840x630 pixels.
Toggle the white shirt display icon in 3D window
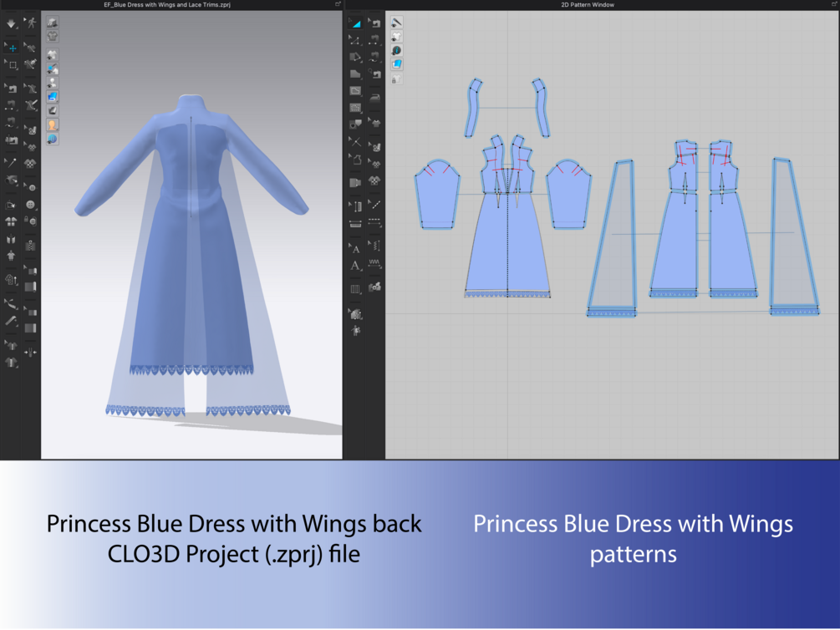click(x=52, y=54)
